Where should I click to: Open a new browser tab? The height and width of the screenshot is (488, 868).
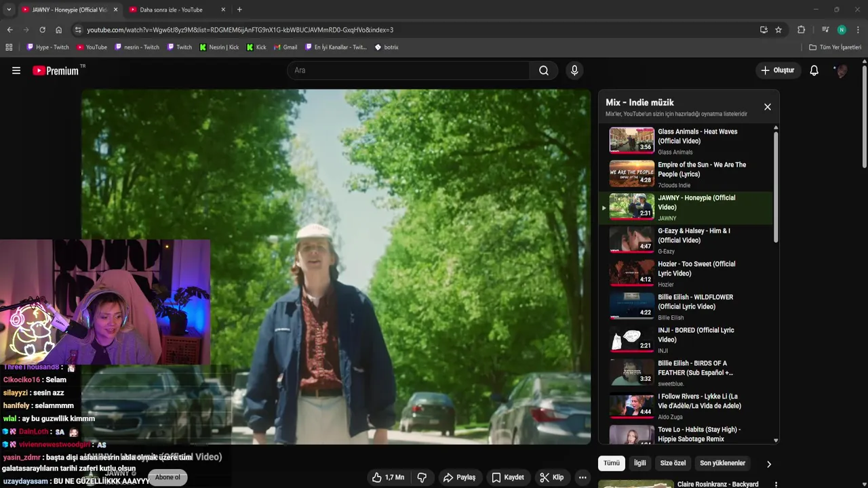pyautogui.click(x=239, y=9)
